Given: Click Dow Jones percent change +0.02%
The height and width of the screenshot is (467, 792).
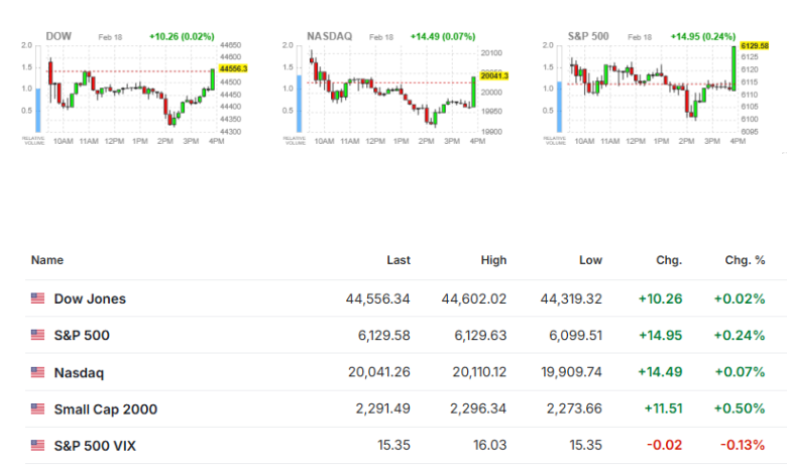Looking at the screenshot, I should (739, 299).
